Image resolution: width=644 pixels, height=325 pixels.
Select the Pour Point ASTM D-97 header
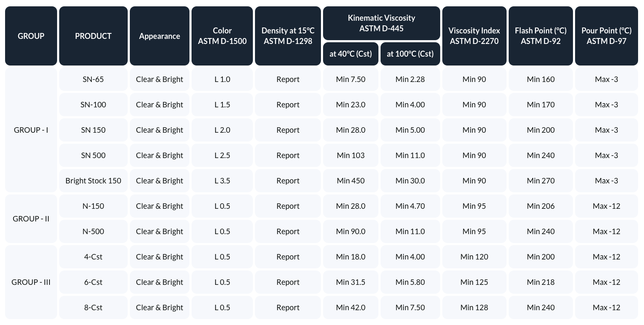click(x=606, y=36)
